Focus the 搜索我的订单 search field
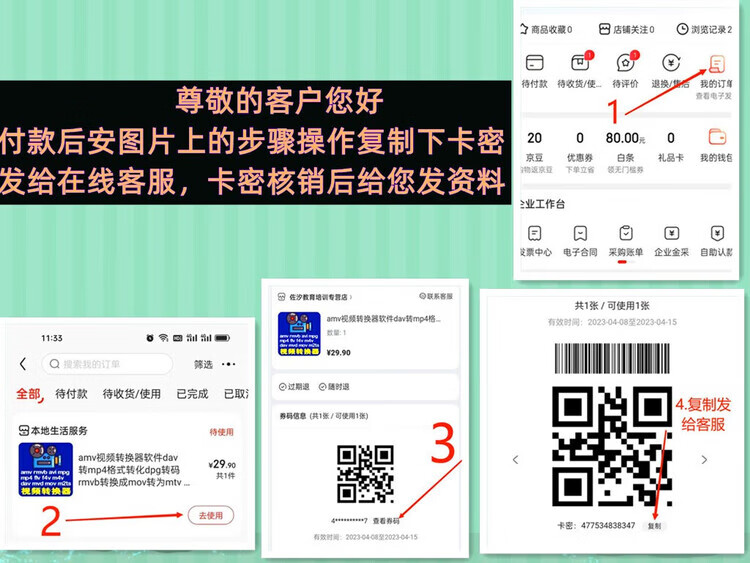 [x=107, y=364]
